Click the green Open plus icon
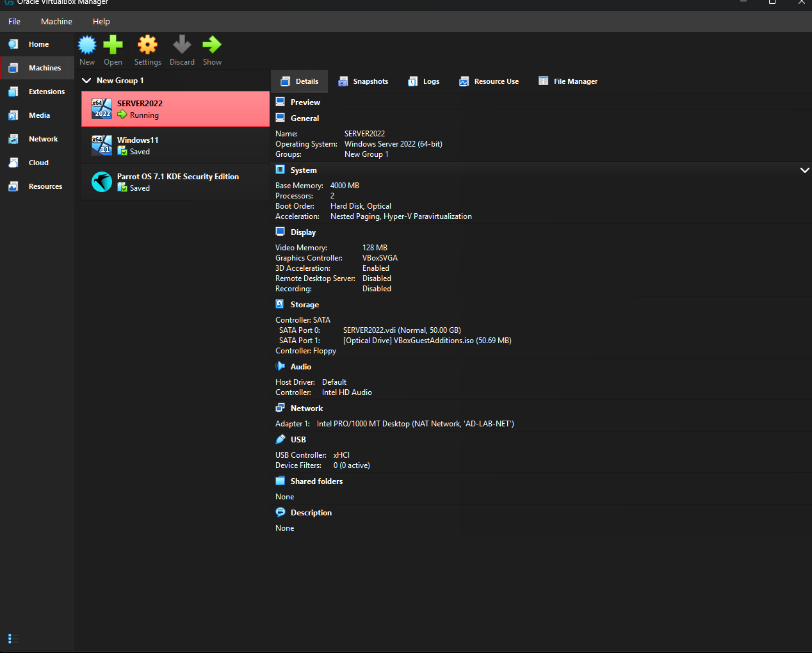The image size is (812, 653). point(113,45)
